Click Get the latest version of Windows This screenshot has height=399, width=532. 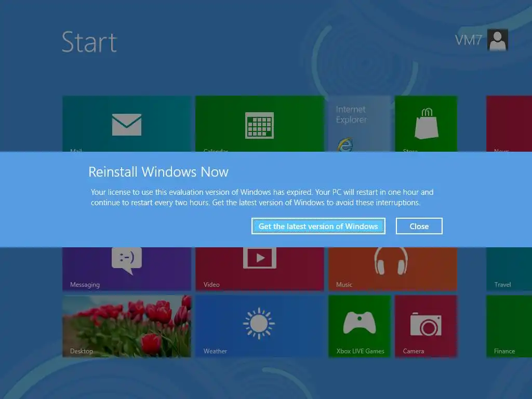pyautogui.click(x=318, y=226)
